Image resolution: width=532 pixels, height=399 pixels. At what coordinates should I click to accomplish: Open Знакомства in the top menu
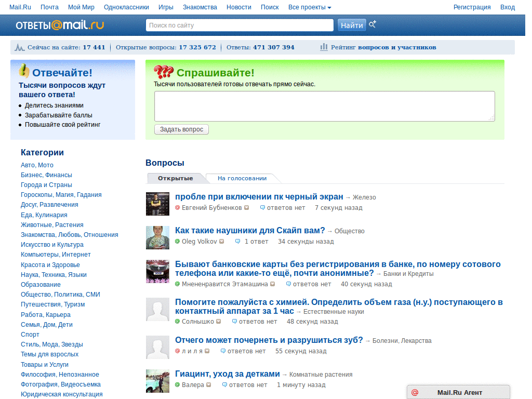(200, 7)
